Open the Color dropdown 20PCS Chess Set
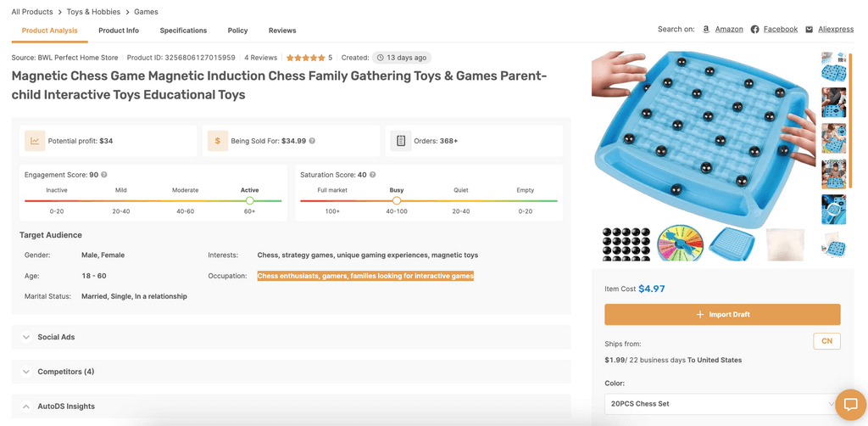Viewport: 868px width, 426px height. click(x=722, y=403)
